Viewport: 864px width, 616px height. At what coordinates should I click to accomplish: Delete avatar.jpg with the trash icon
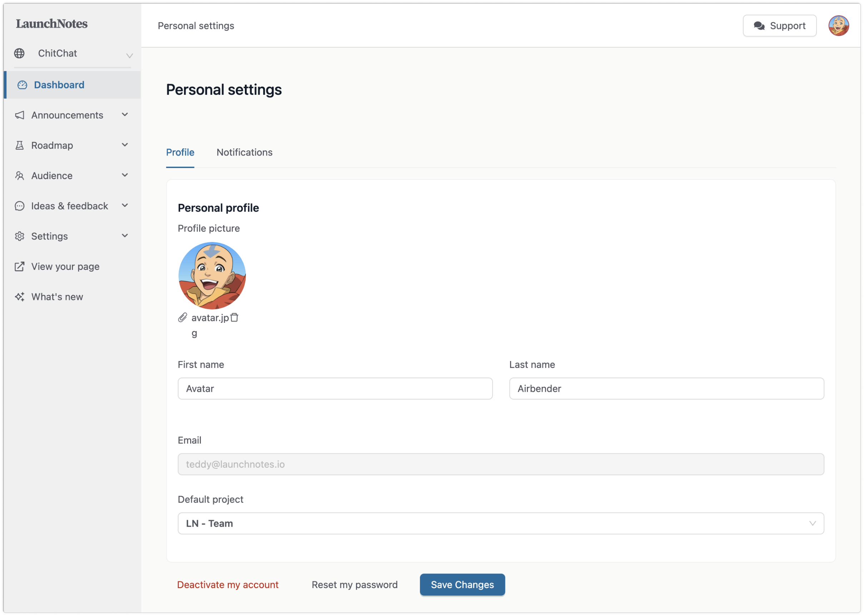click(x=234, y=317)
